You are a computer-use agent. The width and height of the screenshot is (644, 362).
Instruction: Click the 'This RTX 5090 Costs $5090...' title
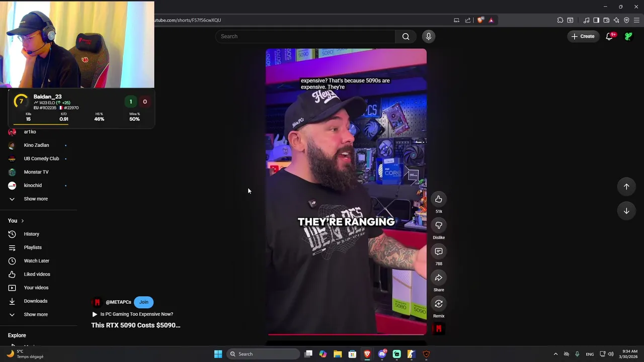click(136, 325)
